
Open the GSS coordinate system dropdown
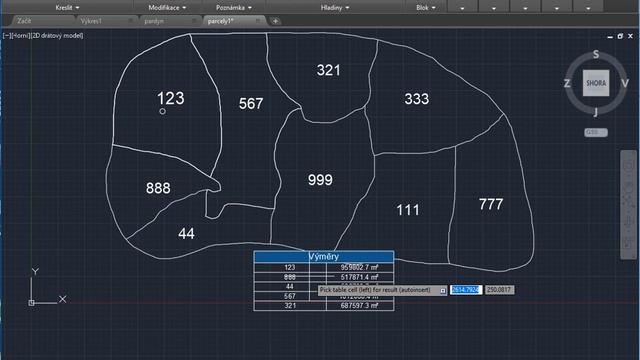tap(596, 132)
